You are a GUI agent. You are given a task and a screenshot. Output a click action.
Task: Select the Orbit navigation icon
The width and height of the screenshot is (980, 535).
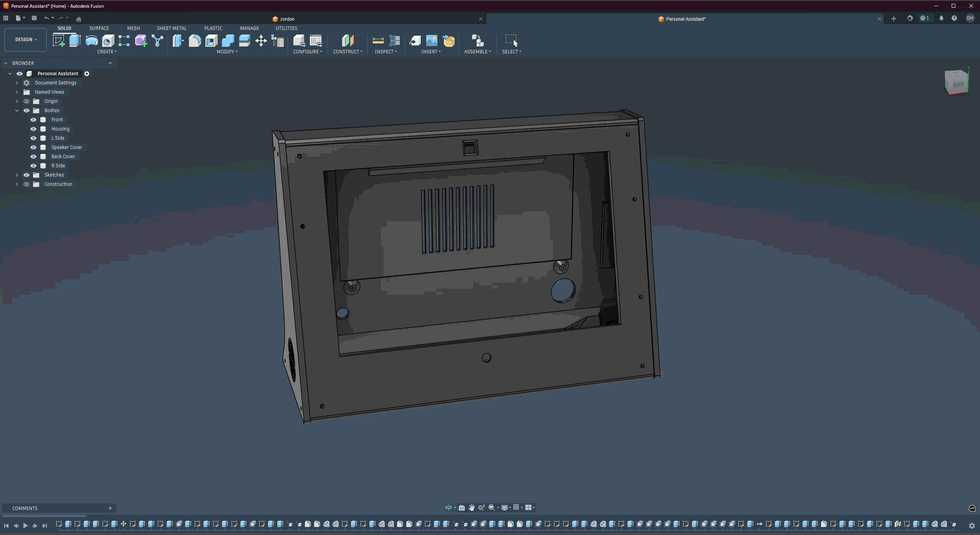[448, 507]
